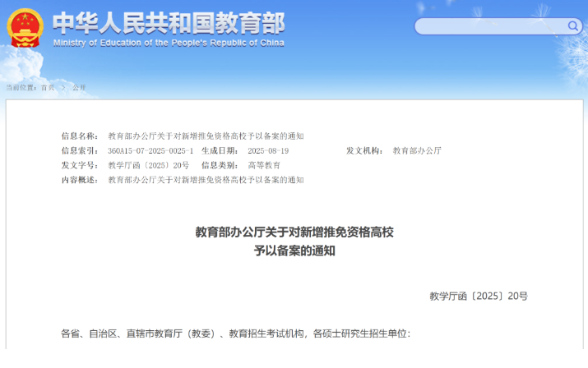Click the magnifier search icon
Screen dimensions: 588x368
[x=572, y=25]
